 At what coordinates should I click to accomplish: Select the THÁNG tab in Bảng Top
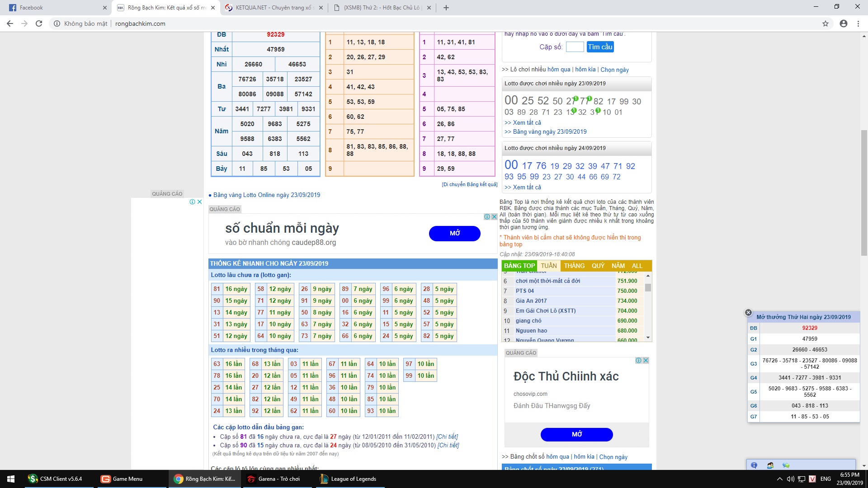574,266
